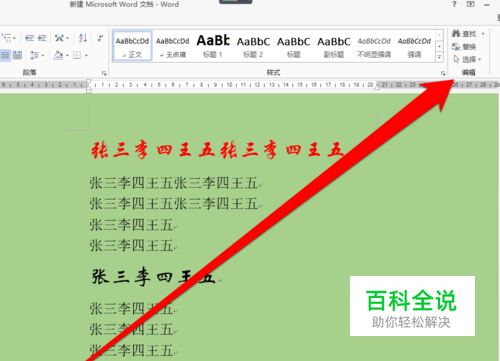Click the Sort A to Z icon
This screenshot has height=361, width=500.
[83, 38]
